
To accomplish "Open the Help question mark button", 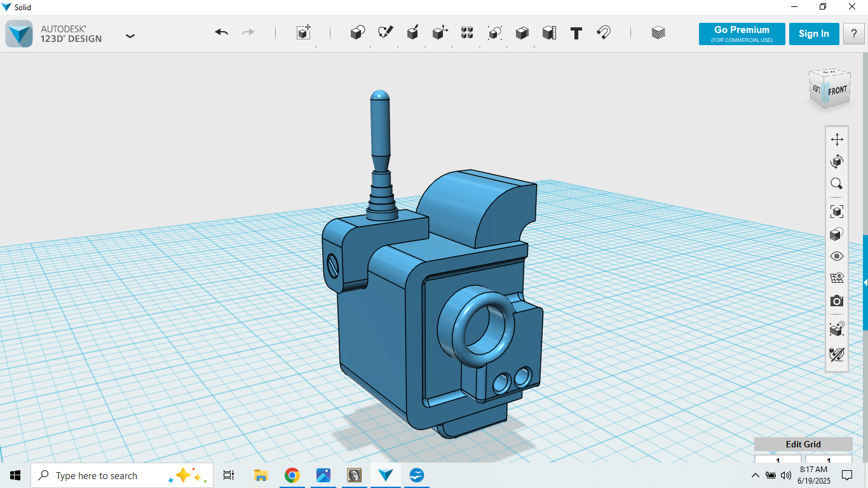I will [x=853, y=34].
